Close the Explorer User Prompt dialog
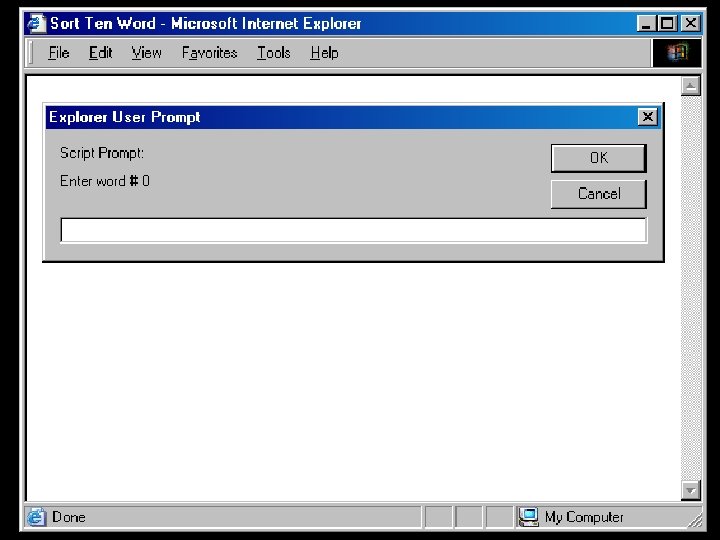Screen dimensions: 720x540 tap(648, 117)
